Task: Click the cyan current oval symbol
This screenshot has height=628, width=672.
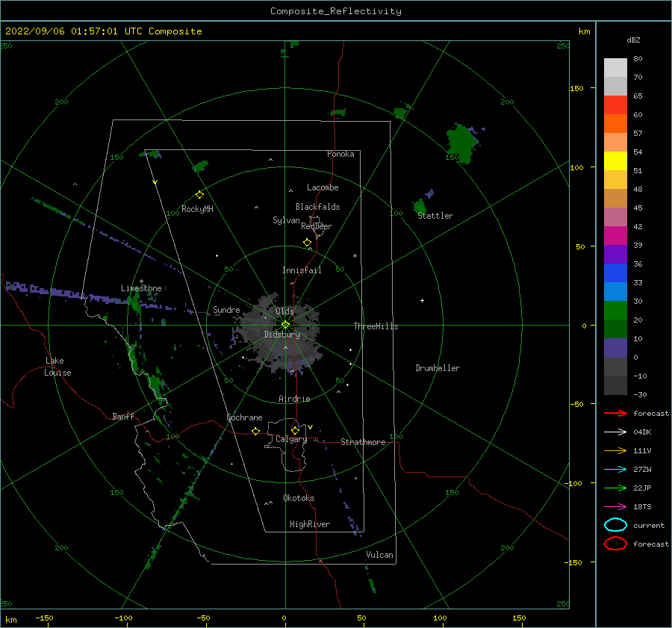Action: pos(615,525)
